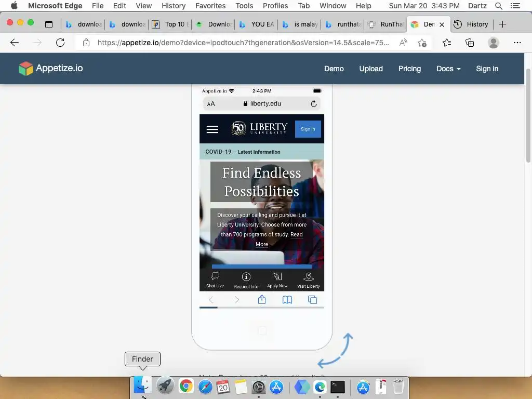Open Safari bookmarks book icon
Image resolution: width=532 pixels, height=399 pixels.
[x=287, y=300]
